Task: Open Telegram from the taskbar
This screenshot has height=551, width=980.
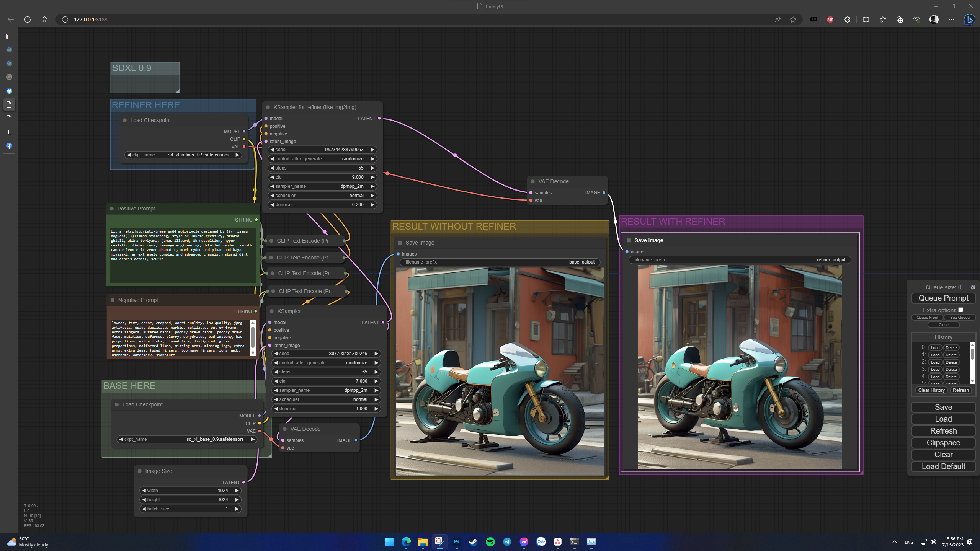Action: [x=507, y=542]
